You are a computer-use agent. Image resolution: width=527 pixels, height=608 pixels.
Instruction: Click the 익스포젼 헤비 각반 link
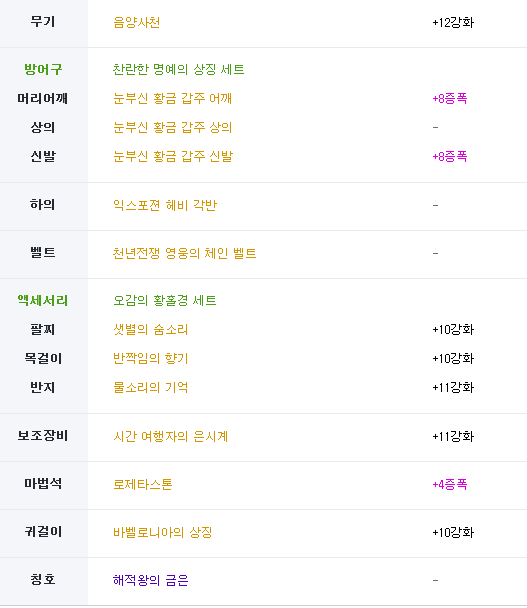tap(165, 205)
